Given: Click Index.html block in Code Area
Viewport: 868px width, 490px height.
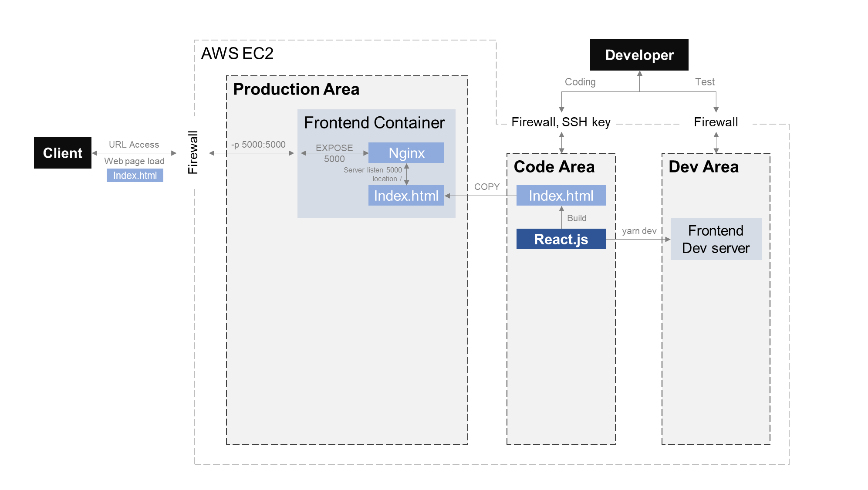Looking at the screenshot, I should coord(561,196).
